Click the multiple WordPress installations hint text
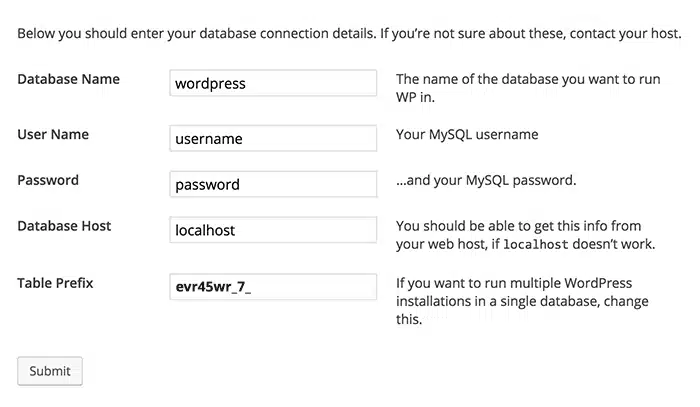 [x=514, y=292]
